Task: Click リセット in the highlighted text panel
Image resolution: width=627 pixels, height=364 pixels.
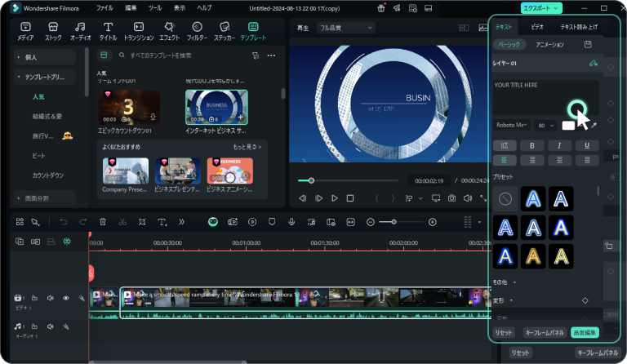Action: [504, 332]
